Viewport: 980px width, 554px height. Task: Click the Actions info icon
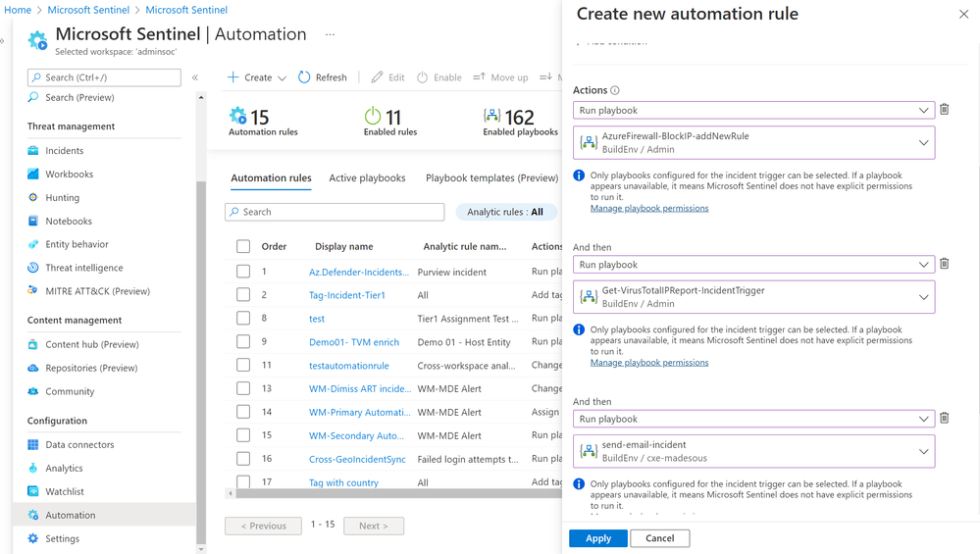point(615,90)
